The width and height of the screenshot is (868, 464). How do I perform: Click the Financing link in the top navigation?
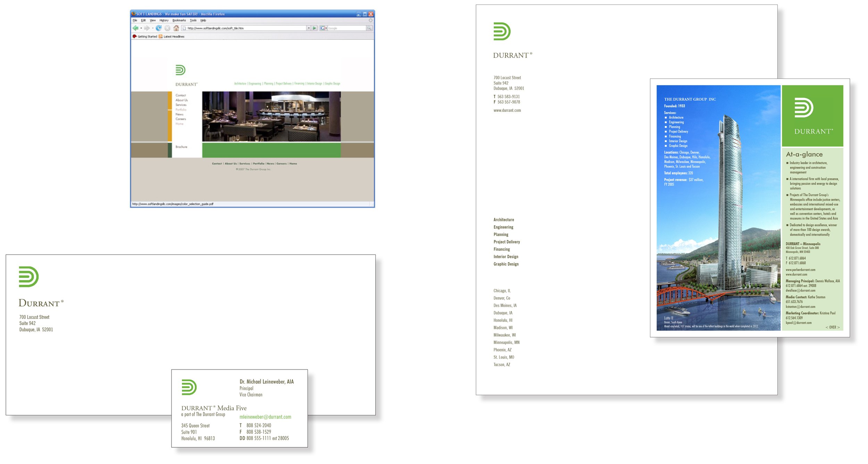click(x=299, y=84)
